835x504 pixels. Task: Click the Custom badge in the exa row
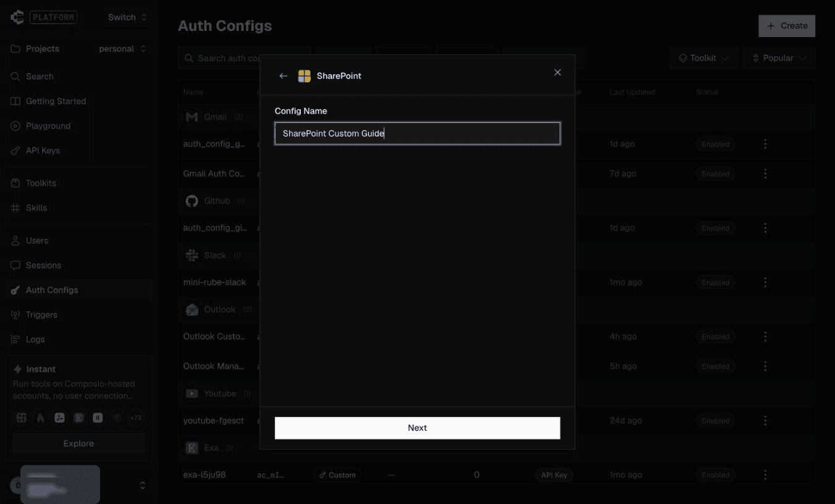(337, 475)
